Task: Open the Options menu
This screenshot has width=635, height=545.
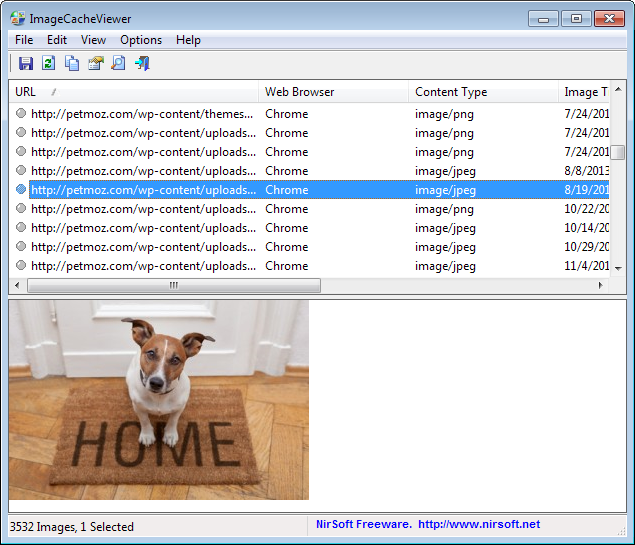Action: (141, 40)
